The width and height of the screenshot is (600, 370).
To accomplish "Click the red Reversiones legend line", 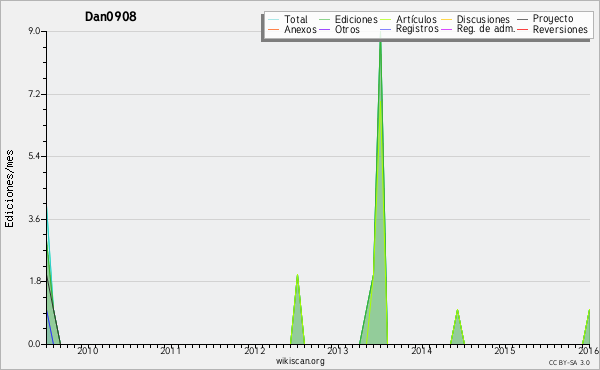I will pyautogui.click(x=522, y=29).
